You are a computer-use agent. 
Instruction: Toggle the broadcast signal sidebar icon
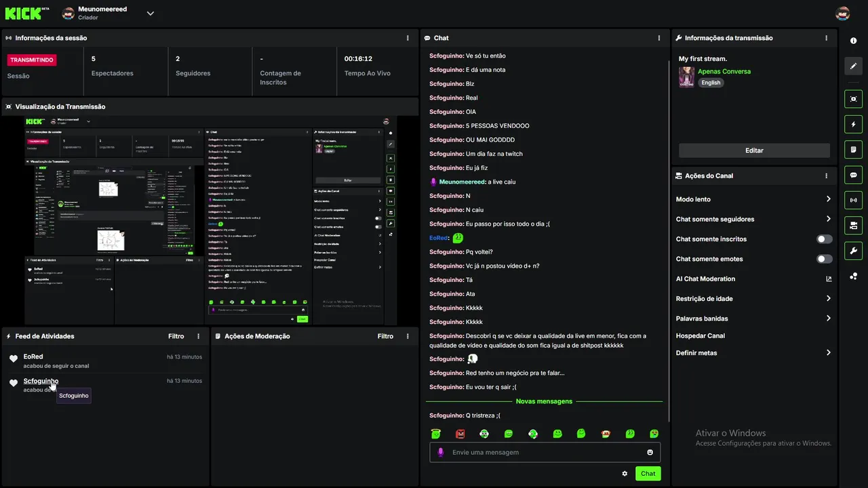853,200
